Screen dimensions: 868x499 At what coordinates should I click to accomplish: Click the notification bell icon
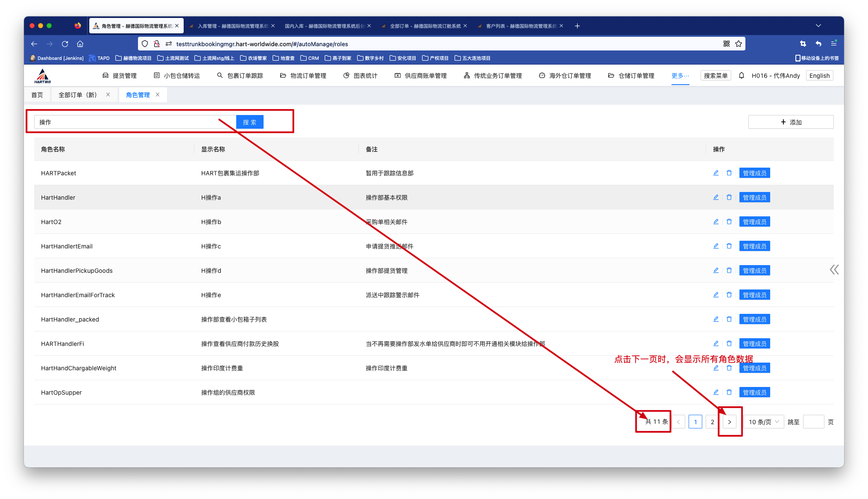coord(742,75)
